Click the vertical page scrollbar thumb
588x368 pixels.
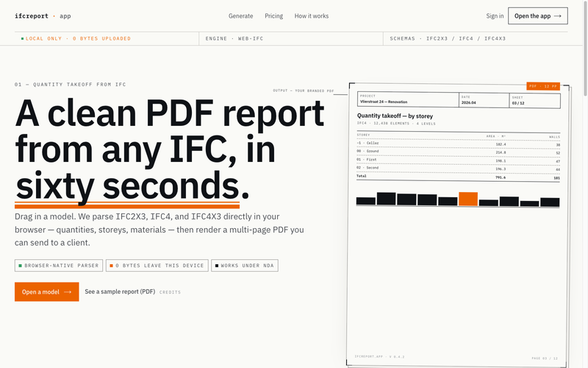[585, 48]
